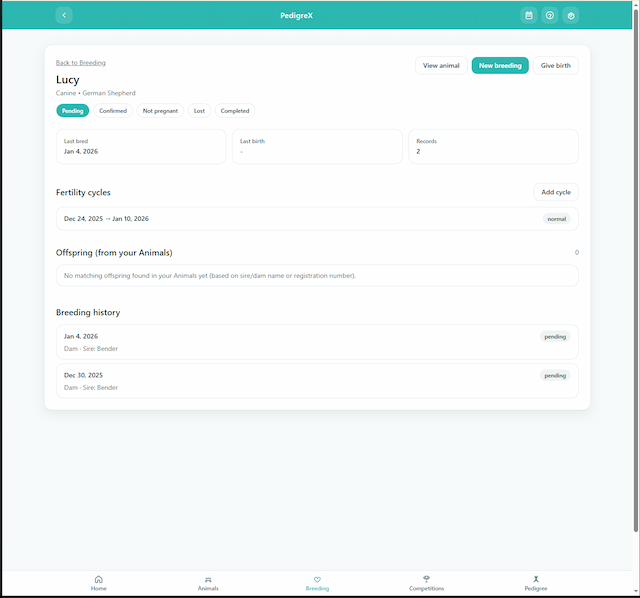Screen dimensions: 640x598
Task: Select the Pending status chip
Action: [72, 111]
